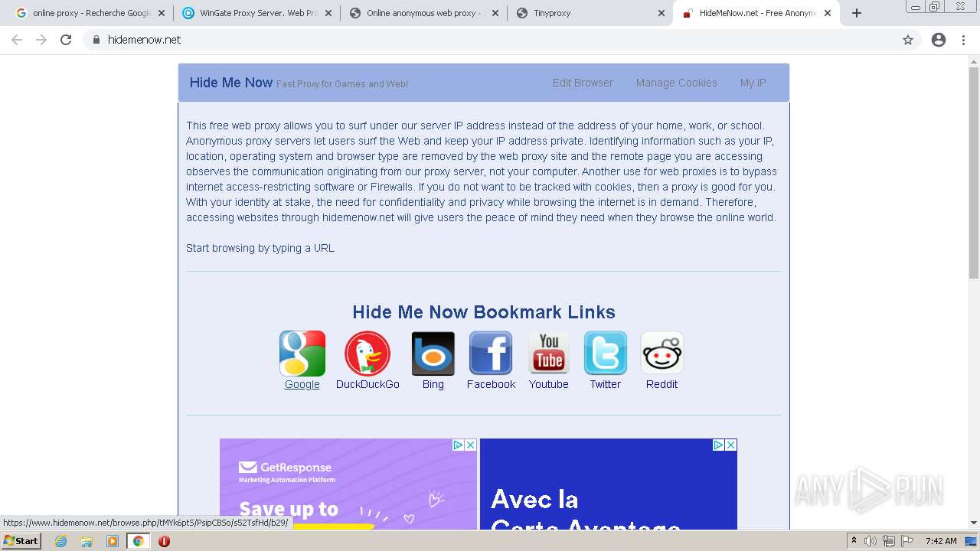Image resolution: width=980 pixels, height=551 pixels.
Task: Select the Chrome taskbar button
Action: click(139, 541)
